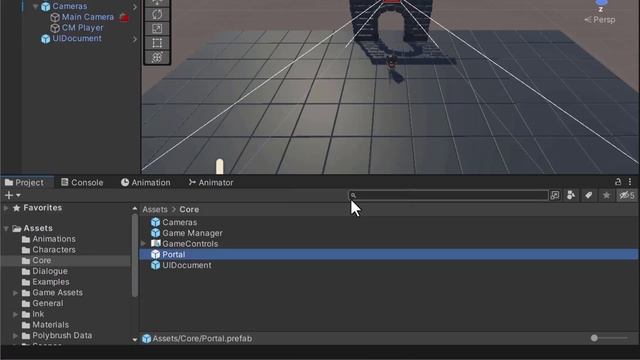Screen dimensions: 640x360
Task: Click the folder tree scroll down arrow
Action: [135, 340]
